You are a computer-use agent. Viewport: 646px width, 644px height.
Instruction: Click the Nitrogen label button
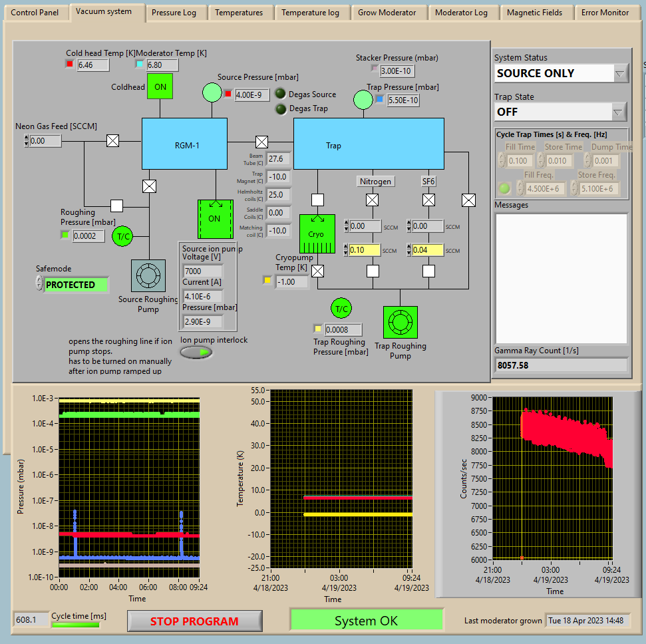375,182
